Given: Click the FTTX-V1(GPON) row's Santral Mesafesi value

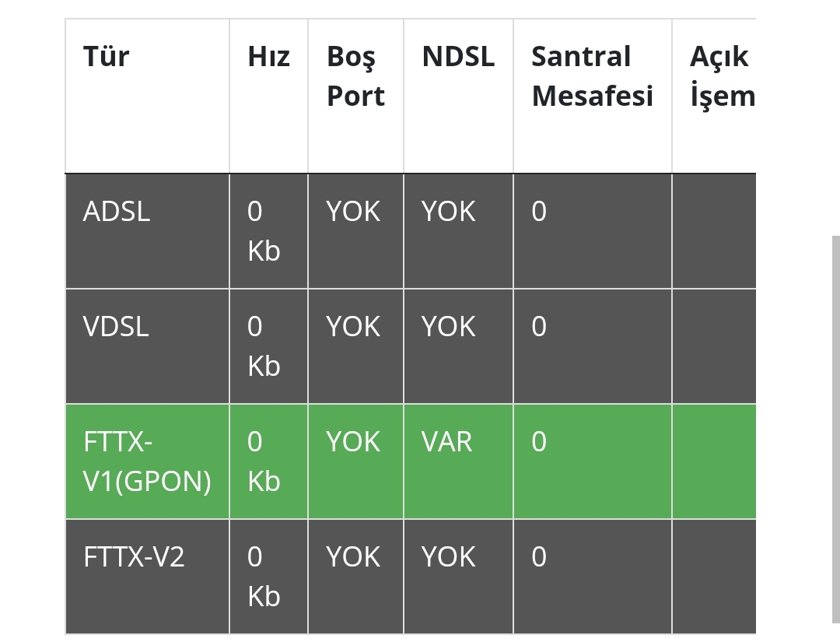Looking at the screenshot, I should coord(539,442).
